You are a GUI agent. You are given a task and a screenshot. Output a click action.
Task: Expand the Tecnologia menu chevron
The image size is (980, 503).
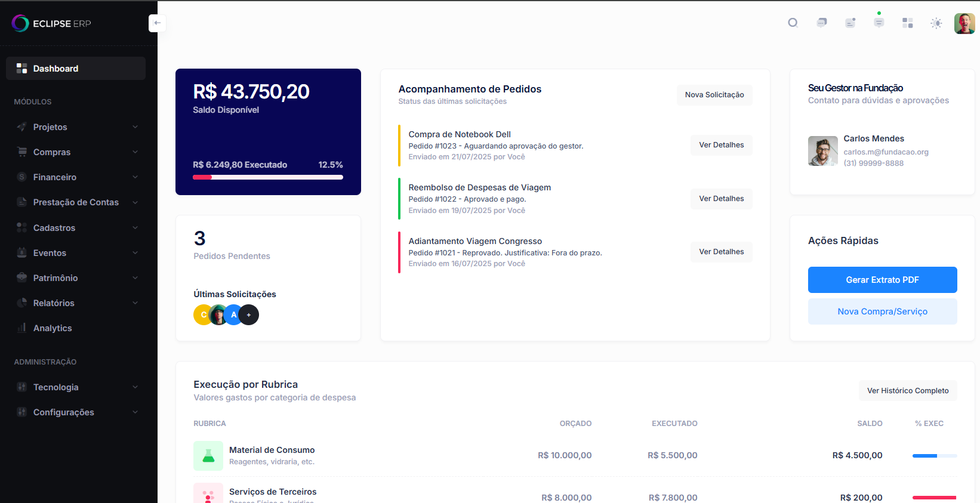135,387
